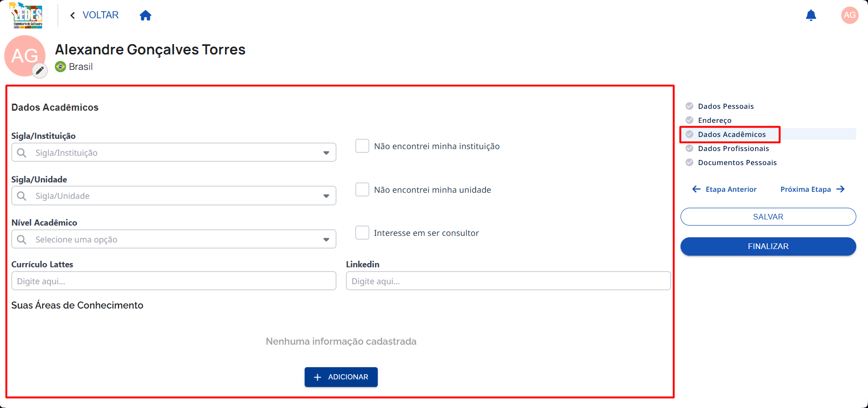
Task: Click the home icon
Action: pos(146,15)
